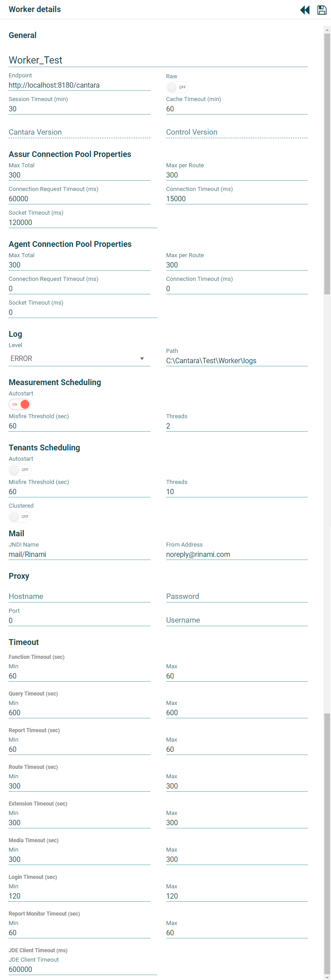Click the From Address field
The image size is (331, 980).
[x=236, y=555]
